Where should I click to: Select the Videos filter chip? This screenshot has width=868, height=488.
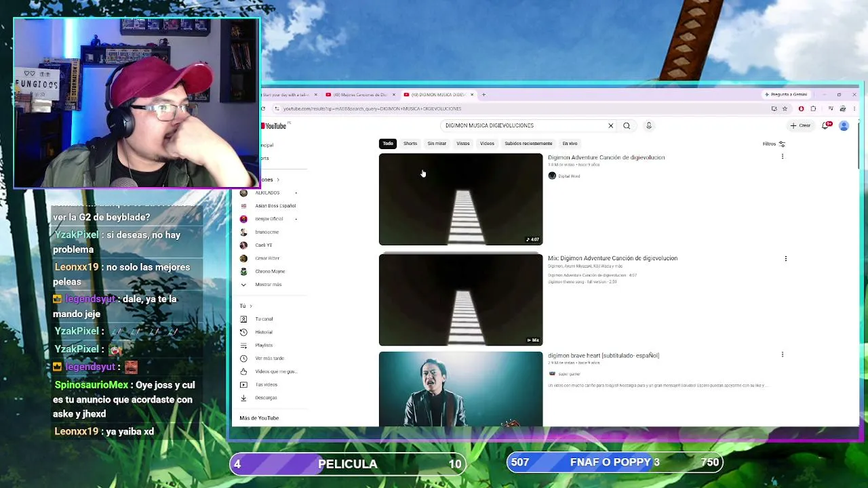[487, 144]
